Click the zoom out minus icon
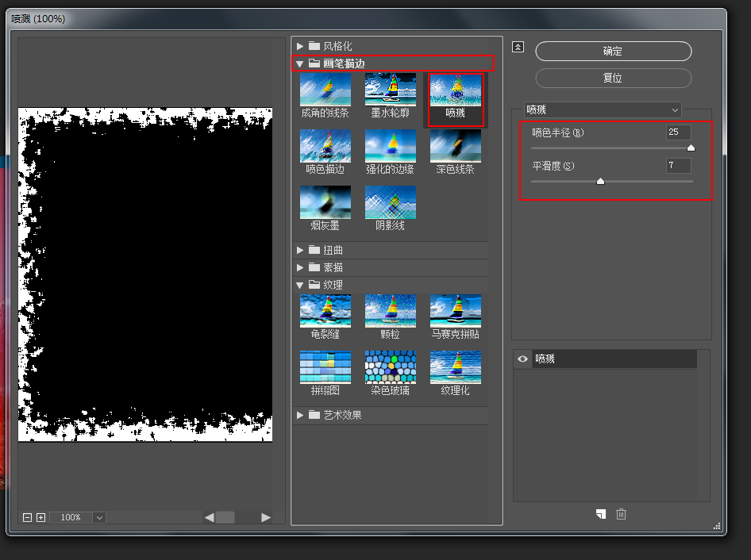This screenshot has height=560, width=751. tap(27, 517)
